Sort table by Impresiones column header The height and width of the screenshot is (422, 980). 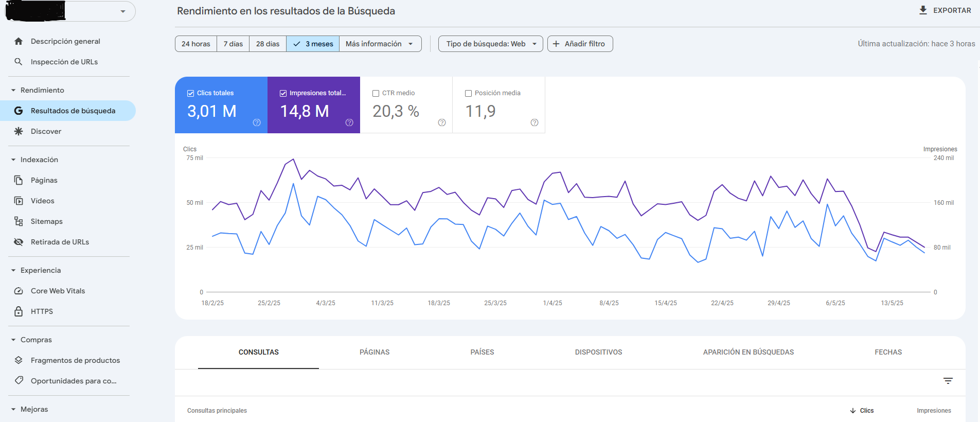point(933,411)
